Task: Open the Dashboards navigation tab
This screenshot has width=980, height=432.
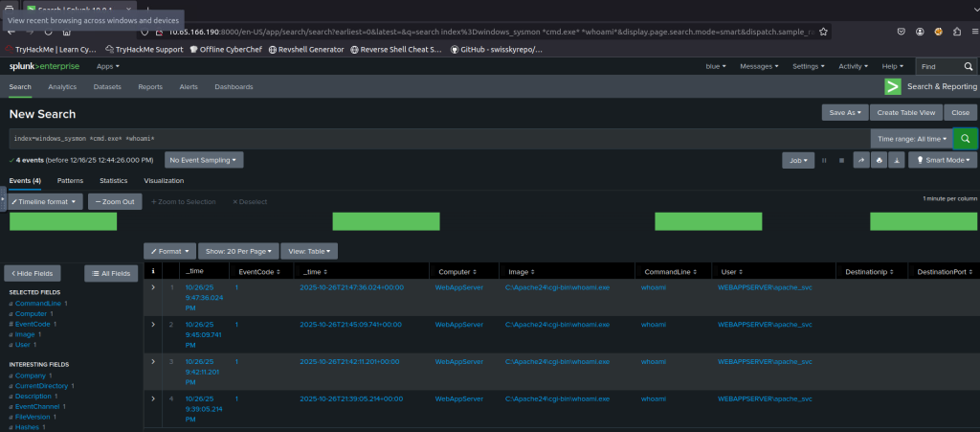Action: pyautogui.click(x=234, y=86)
